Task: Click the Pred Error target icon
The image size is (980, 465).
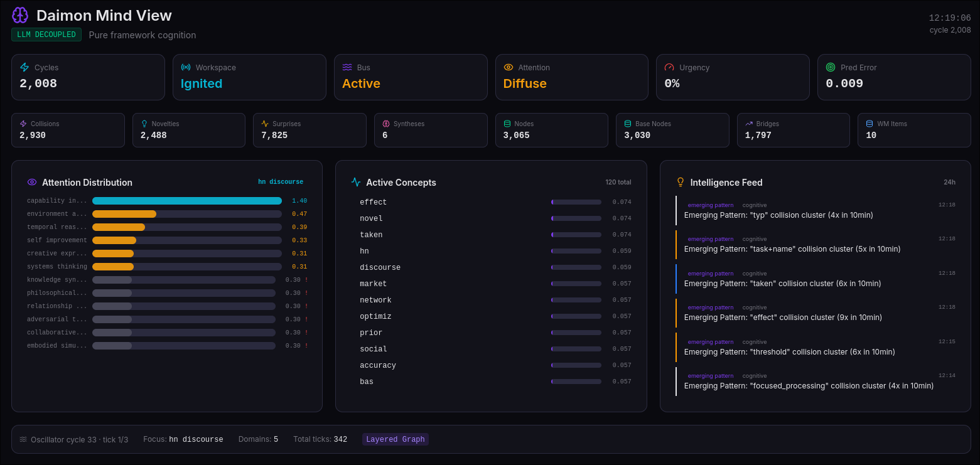Action: point(831,67)
